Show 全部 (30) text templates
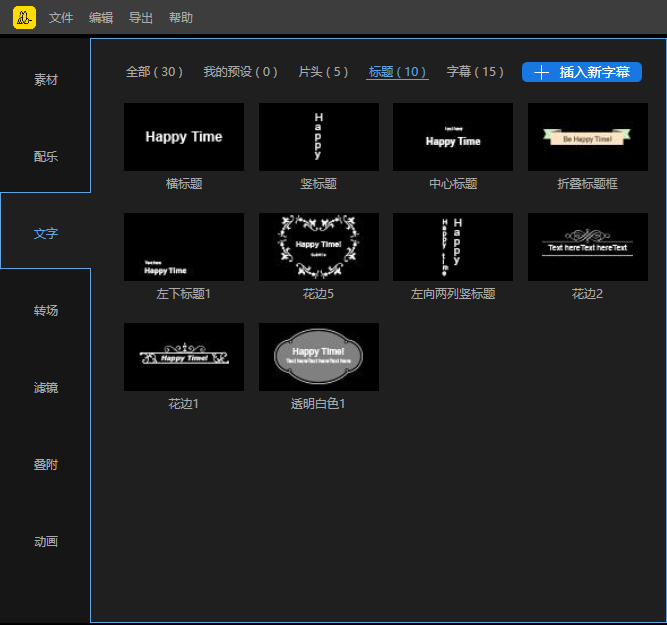 (154, 72)
